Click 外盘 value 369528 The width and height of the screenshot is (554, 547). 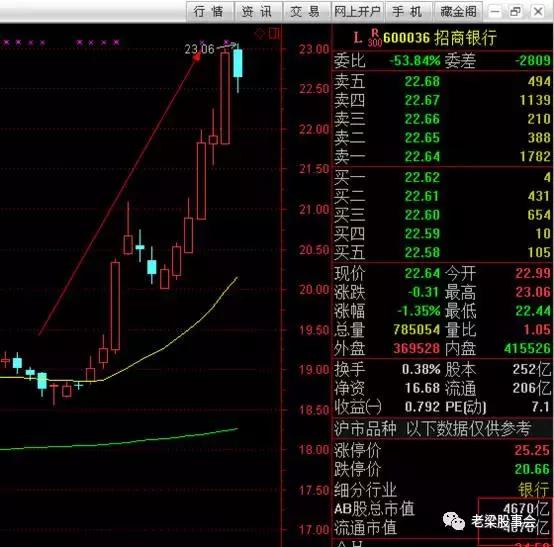pos(417,348)
